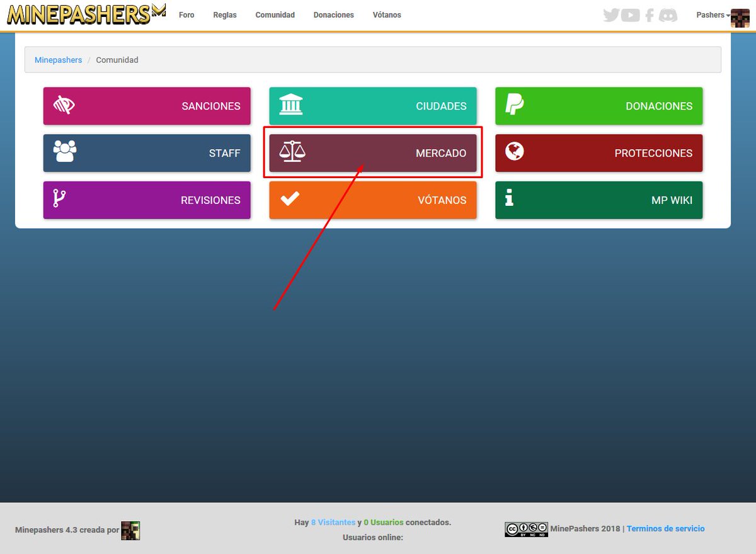The width and height of the screenshot is (756, 554).
Task: Open Terminos de servicio link
Action: (666, 529)
